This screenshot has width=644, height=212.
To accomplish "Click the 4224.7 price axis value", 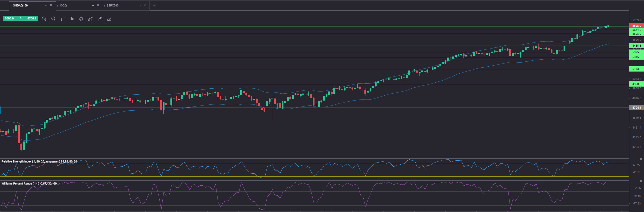I will pyautogui.click(x=636, y=147).
